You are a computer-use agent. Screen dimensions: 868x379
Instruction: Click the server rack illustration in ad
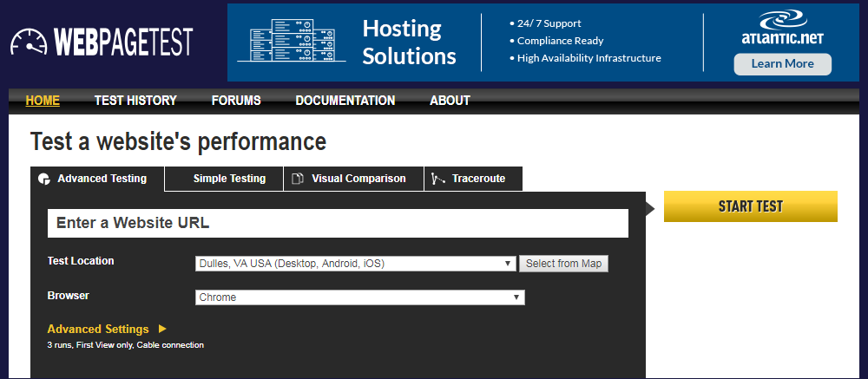point(292,41)
